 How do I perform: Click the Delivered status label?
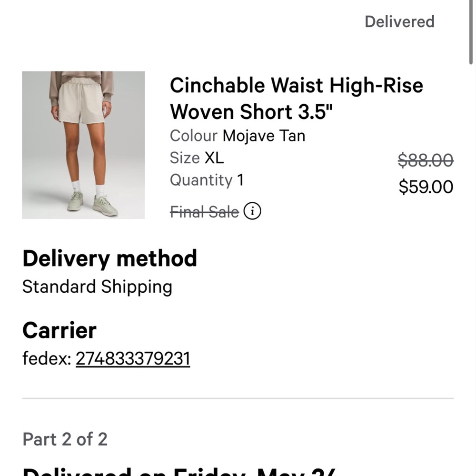399,21
